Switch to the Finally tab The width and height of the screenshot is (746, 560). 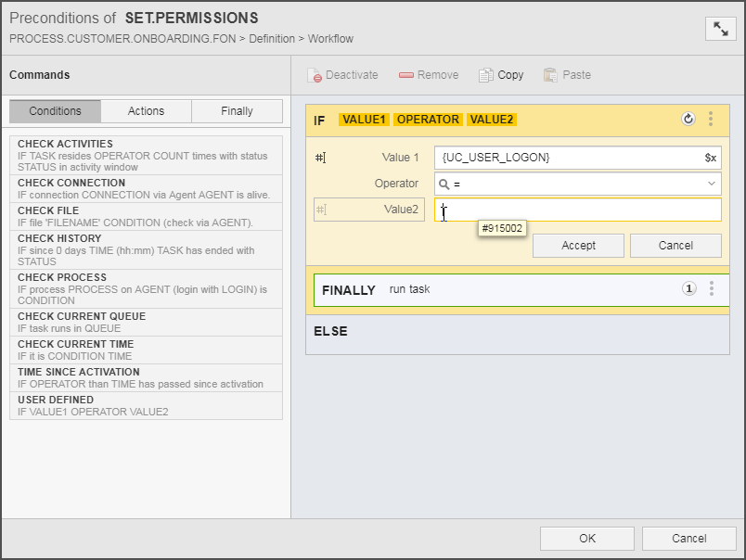tap(237, 110)
